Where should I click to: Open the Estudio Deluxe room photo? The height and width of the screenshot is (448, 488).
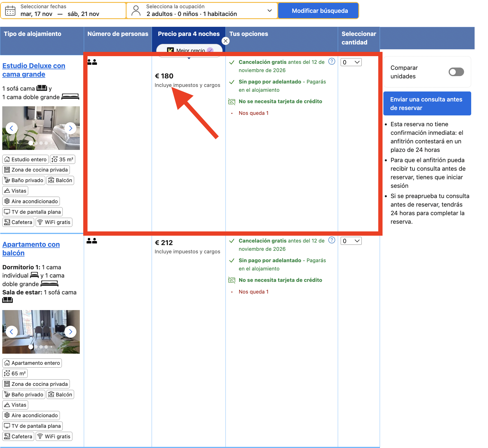pos(41,128)
